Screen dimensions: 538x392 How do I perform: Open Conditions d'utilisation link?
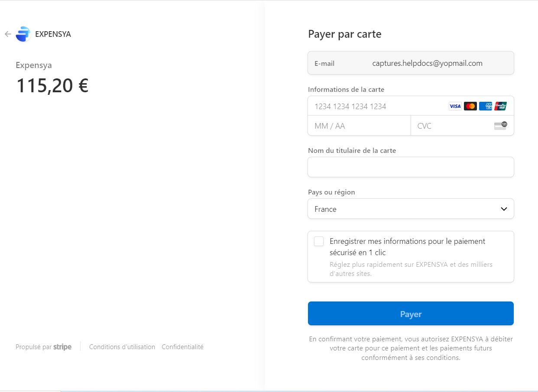tap(122, 347)
